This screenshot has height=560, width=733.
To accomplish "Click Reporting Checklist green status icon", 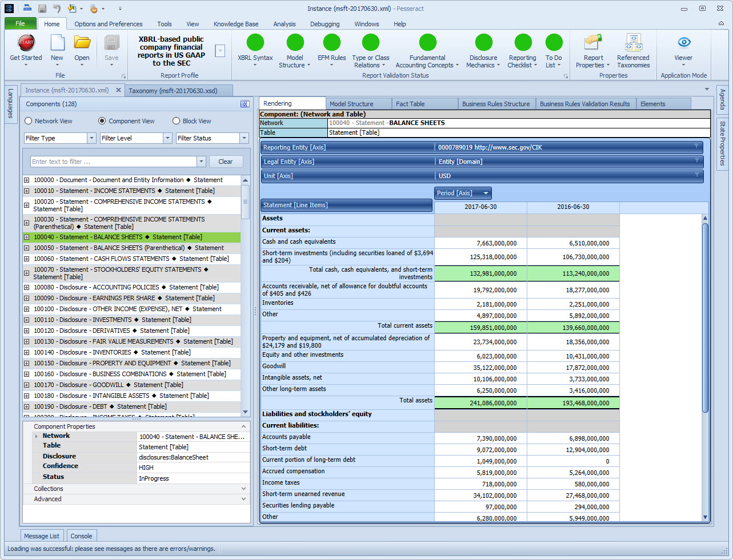I will [523, 42].
